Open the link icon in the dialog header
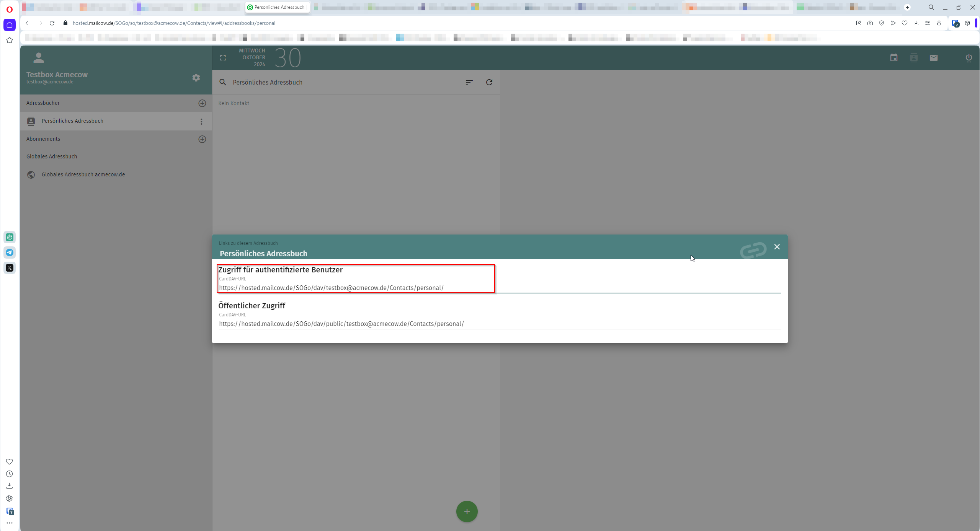Viewport: 980px width, 531px height. 753,250
